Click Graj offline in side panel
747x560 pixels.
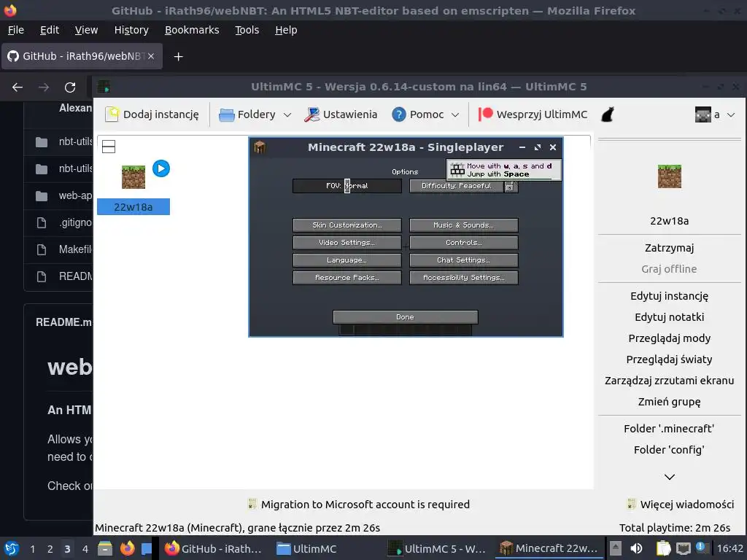670,269
